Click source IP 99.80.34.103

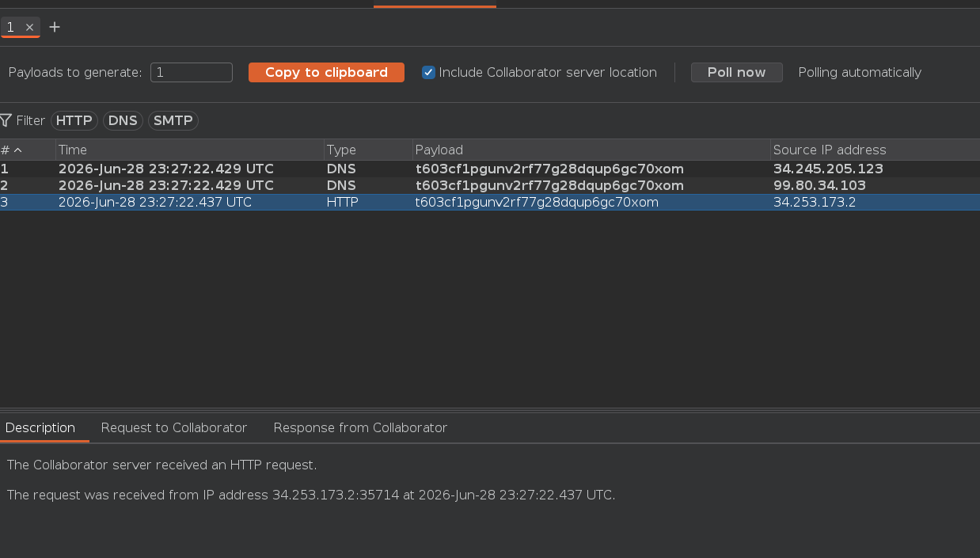point(819,186)
